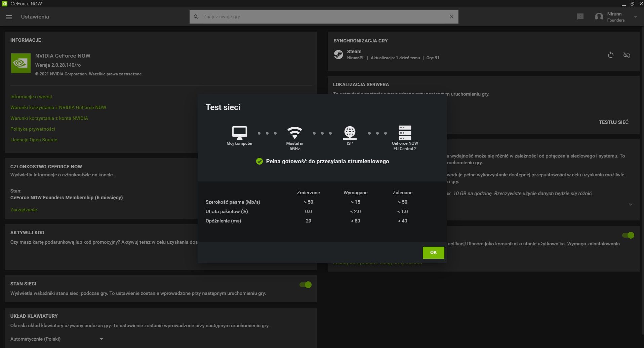Open keyboard layout Automatycznie (Polski) dropdown
Screen dimensions: 644x348
[56, 339]
